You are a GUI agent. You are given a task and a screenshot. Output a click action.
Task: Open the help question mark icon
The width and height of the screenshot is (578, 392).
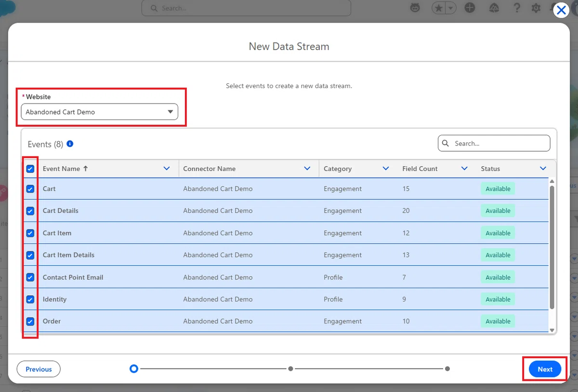point(517,8)
